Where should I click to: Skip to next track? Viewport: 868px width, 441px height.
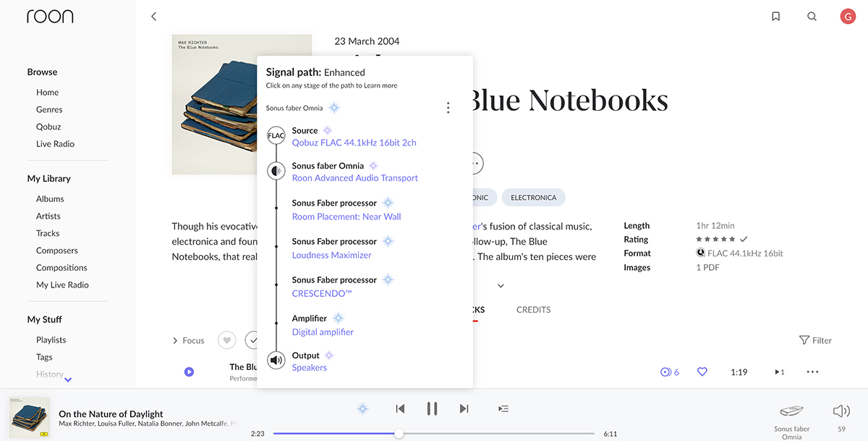point(464,408)
